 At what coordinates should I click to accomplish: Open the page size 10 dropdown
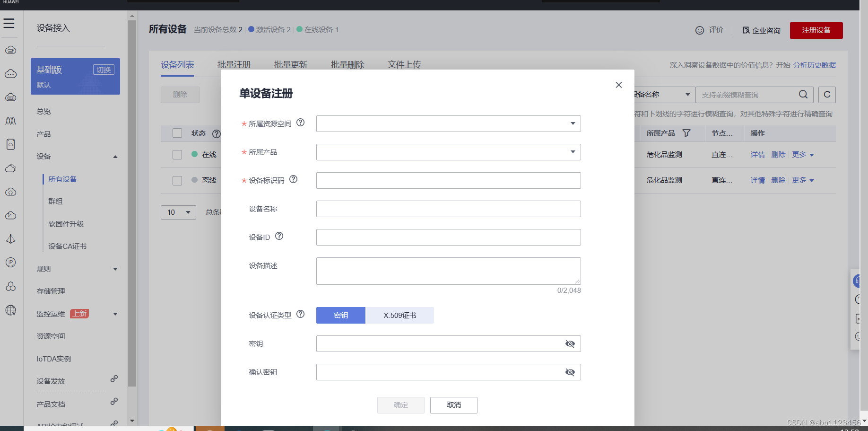[178, 212]
